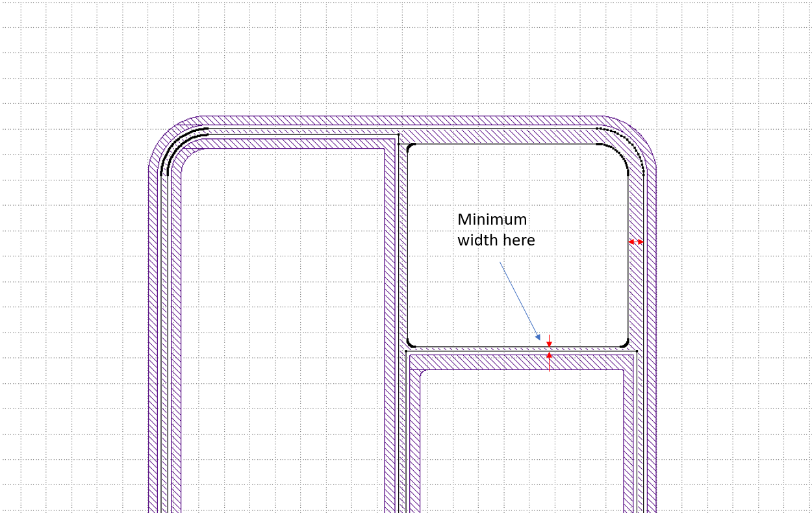Image resolution: width=812 pixels, height=513 pixels.
Task: Click the "Minimum width here" text annotation
Action: coord(496,230)
